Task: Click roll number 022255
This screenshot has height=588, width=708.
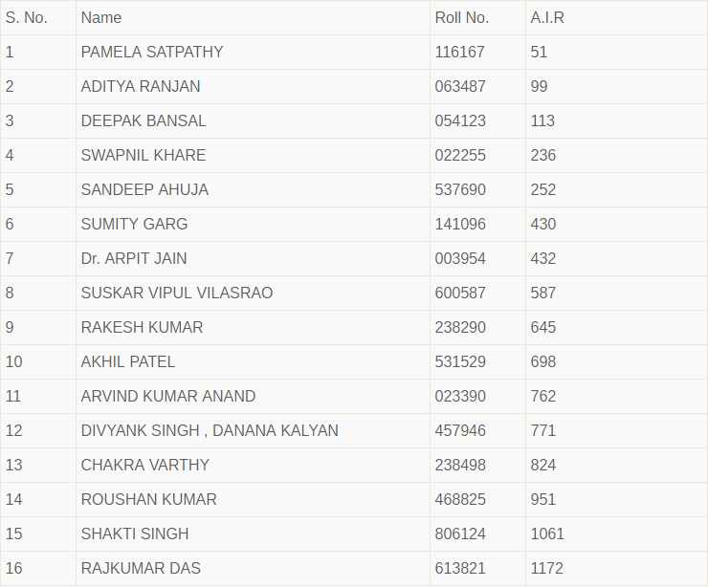Action: pos(460,155)
